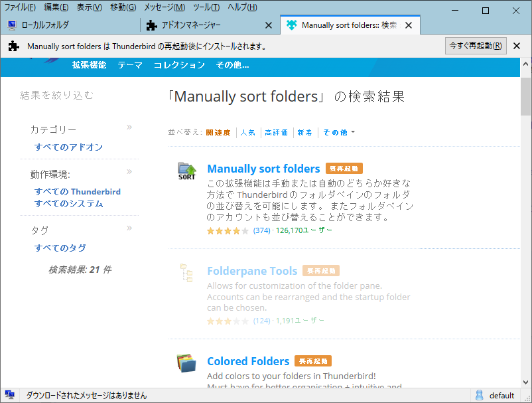Open the (124) reviews link
532x403 pixels.
pos(261,321)
